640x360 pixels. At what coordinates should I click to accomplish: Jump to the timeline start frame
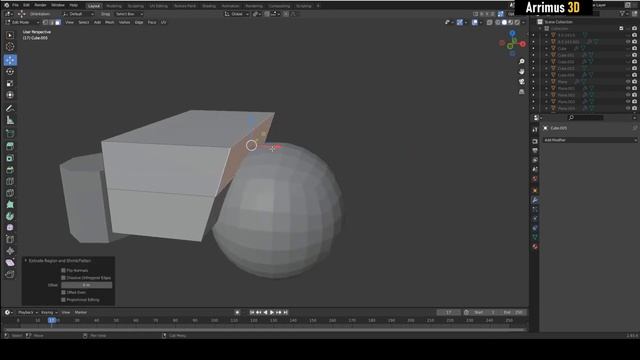tap(252, 312)
